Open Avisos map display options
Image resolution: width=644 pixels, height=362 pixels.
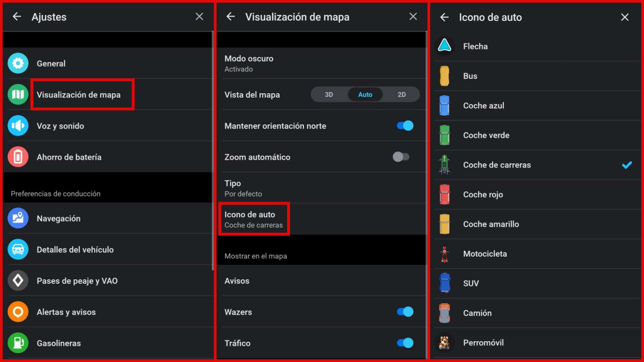(321, 281)
